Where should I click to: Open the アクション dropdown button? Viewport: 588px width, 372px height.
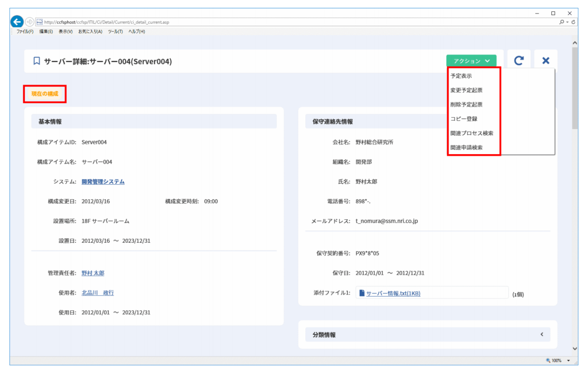pos(471,61)
